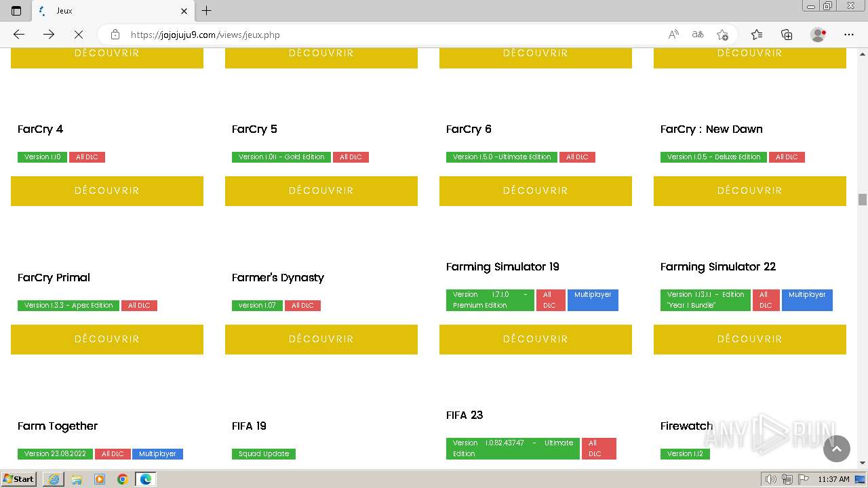Select Firewatch title

686,426
